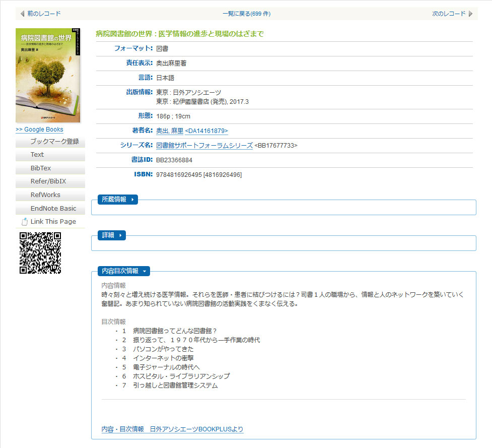
Task: Click the Link This Page clipboard icon
Action: [24, 222]
